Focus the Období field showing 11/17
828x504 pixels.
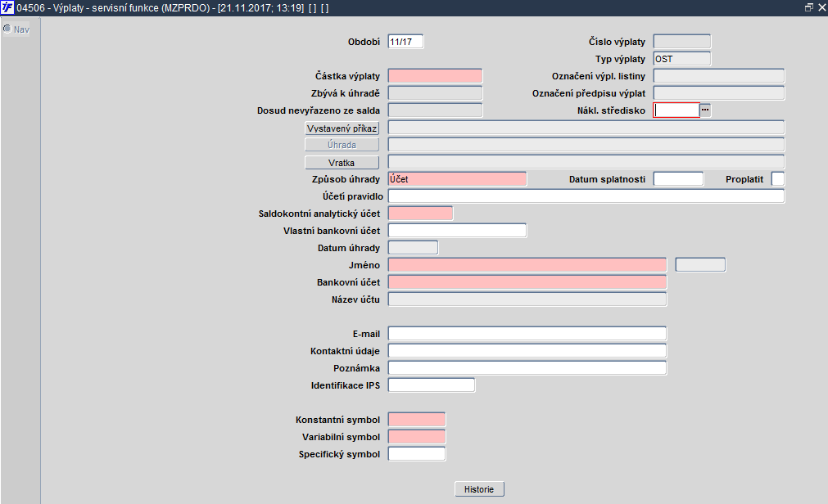tap(405, 42)
